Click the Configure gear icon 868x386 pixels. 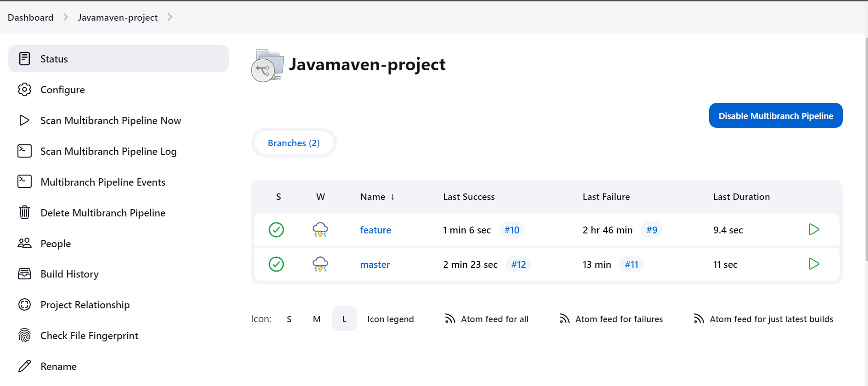tap(24, 89)
